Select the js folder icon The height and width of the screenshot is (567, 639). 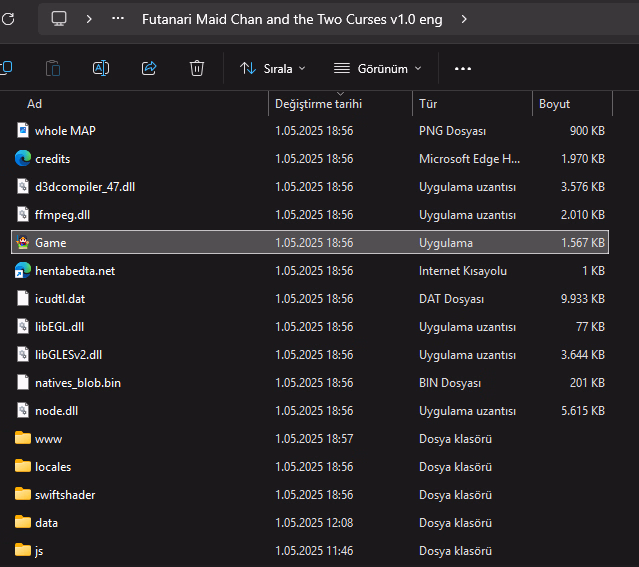coord(23,550)
